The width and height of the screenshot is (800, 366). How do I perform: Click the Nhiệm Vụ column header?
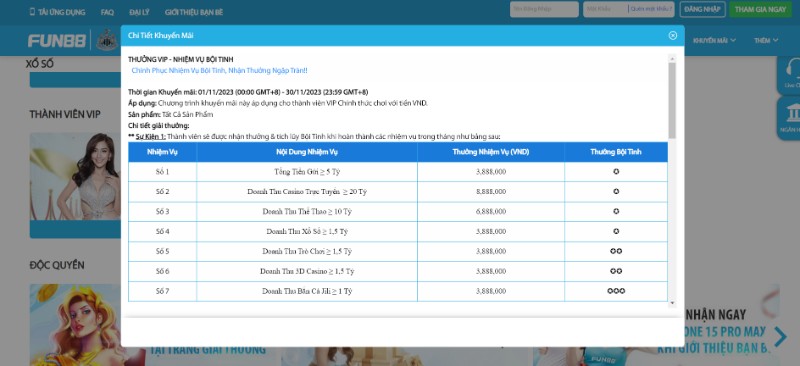pyautogui.click(x=162, y=152)
